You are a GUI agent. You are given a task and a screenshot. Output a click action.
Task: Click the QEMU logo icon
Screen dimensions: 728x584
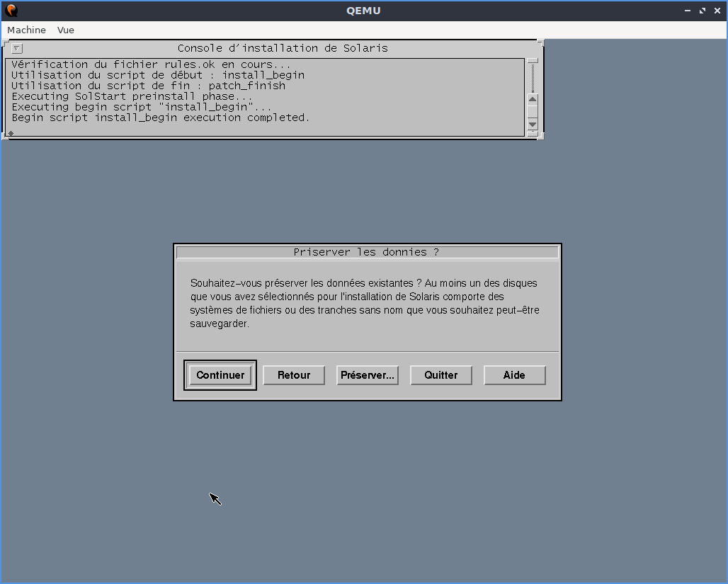click(11, 10)
